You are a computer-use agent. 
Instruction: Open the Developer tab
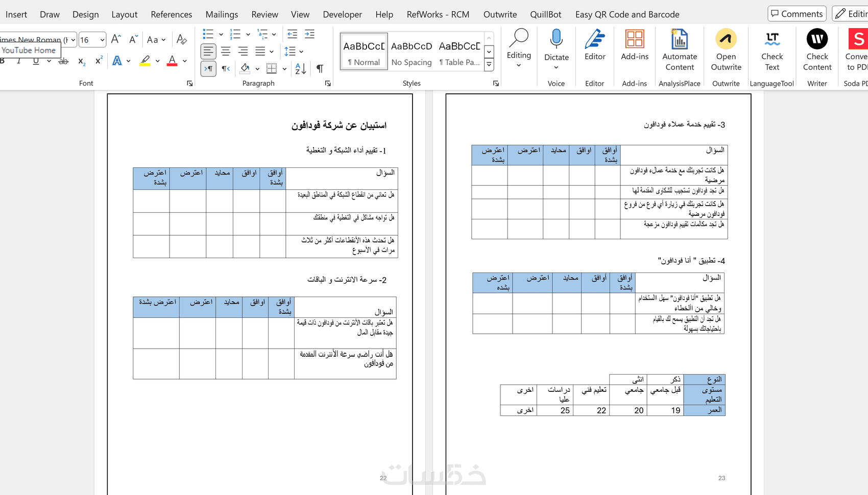tap(342, 14)
